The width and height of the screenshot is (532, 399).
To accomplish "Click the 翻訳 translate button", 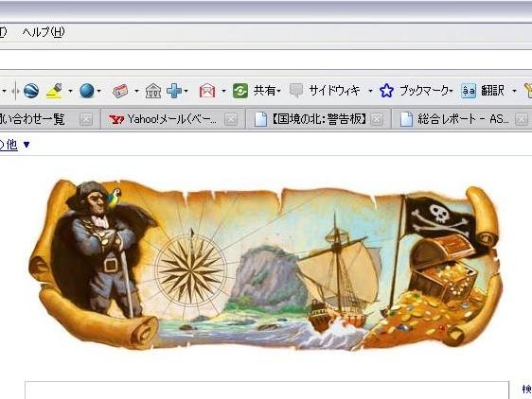I will coord(483,91).
